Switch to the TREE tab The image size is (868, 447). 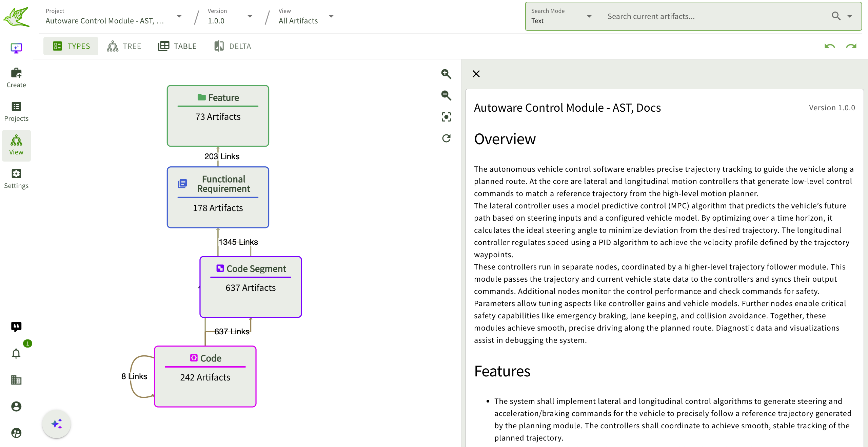click(124, 46)
